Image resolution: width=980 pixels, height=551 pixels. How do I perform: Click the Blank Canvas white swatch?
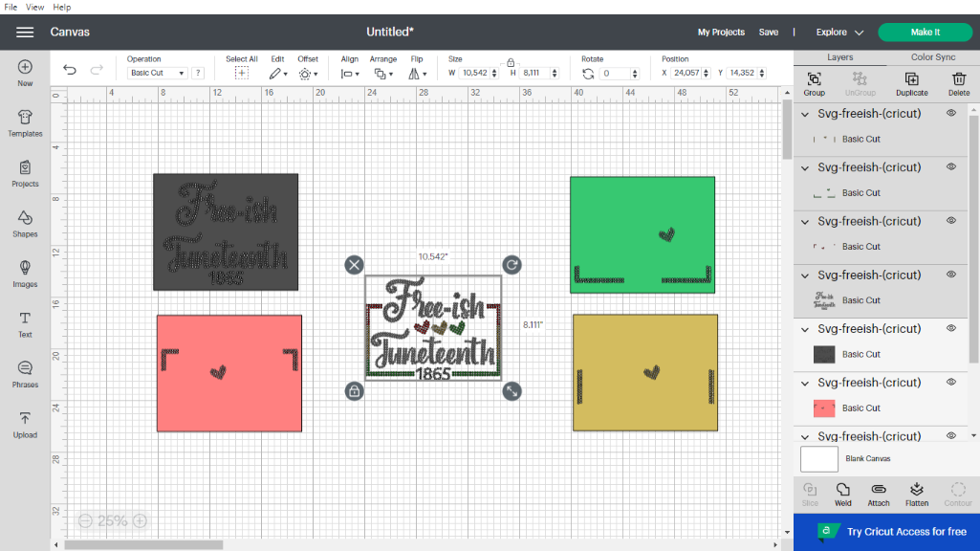click(x=818, y=459)
